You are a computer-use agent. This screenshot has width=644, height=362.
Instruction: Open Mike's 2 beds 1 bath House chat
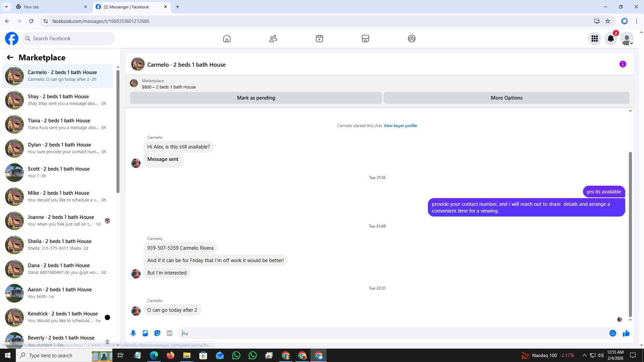(x=58, y=196)
